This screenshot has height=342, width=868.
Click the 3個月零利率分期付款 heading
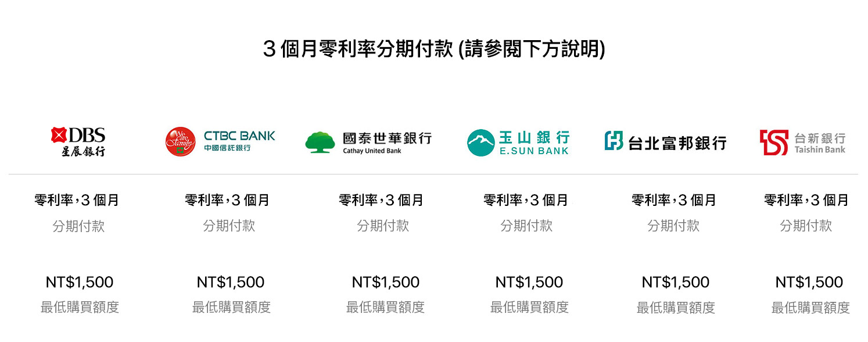coord(433,49)
